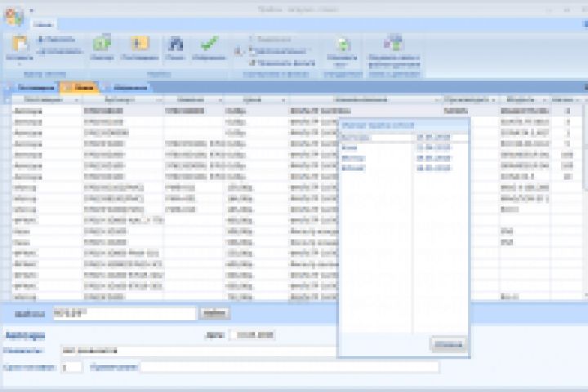The height and width of the screenshot is (392, 588).
Task: Select the single ribbon tab below title bar
Action: [42, 24]
